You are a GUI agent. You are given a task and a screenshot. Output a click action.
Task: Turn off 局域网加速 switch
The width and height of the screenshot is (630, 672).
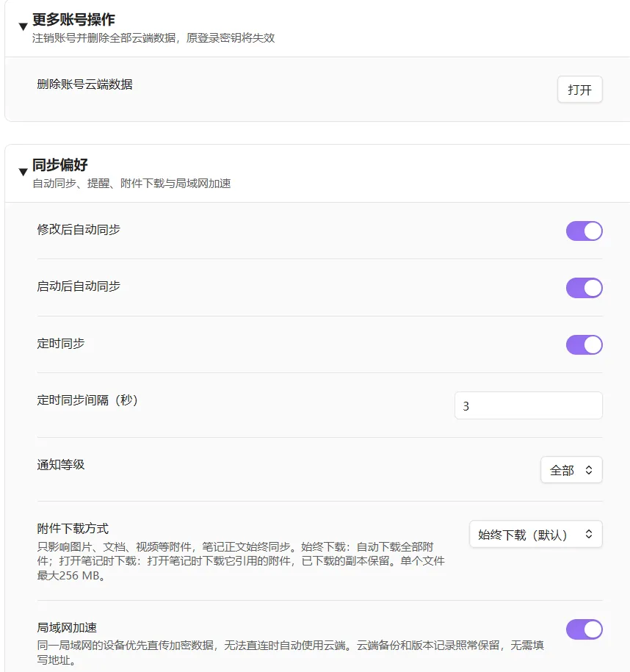[x=584, y=629]
